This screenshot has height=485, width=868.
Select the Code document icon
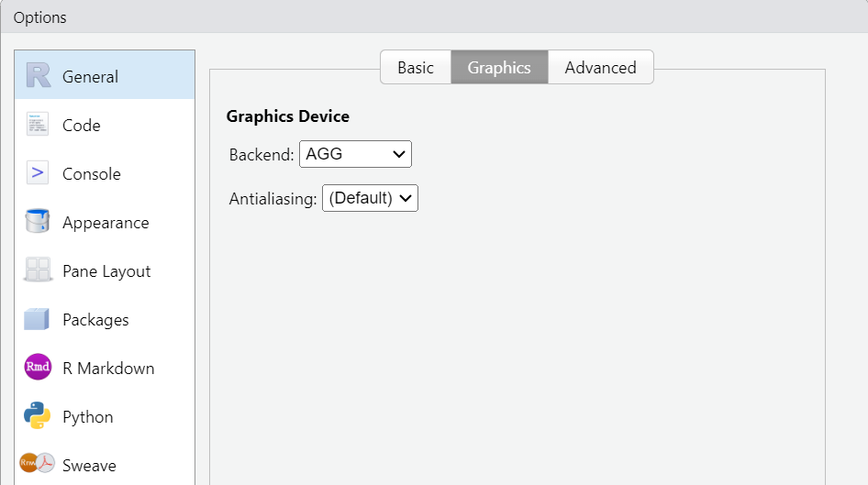38,125
